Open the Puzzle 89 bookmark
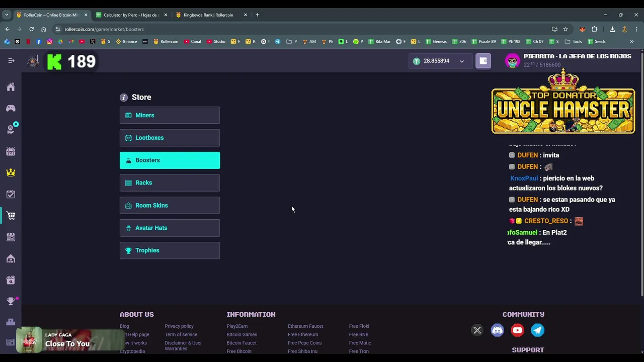Screen dimensions: 644x362 coord(484,42)
